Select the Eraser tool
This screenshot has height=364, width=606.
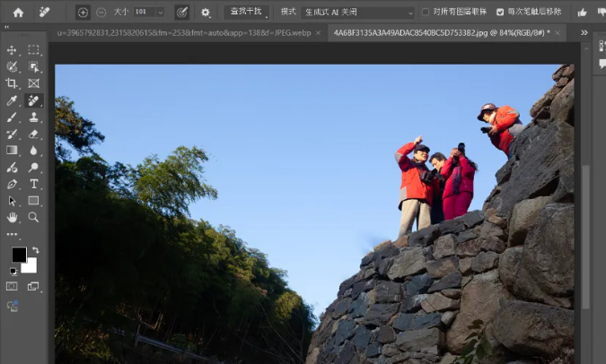[x=33, y=134]
